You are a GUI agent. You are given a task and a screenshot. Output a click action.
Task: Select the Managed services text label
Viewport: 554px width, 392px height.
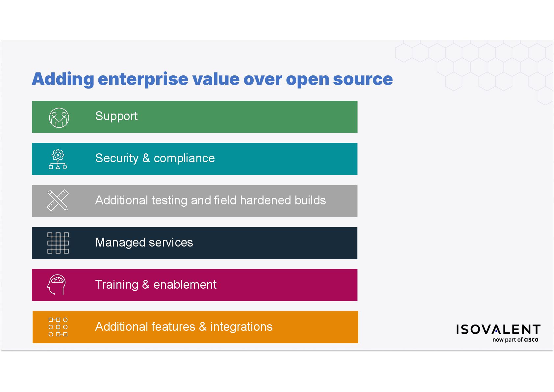click(144, 243)
